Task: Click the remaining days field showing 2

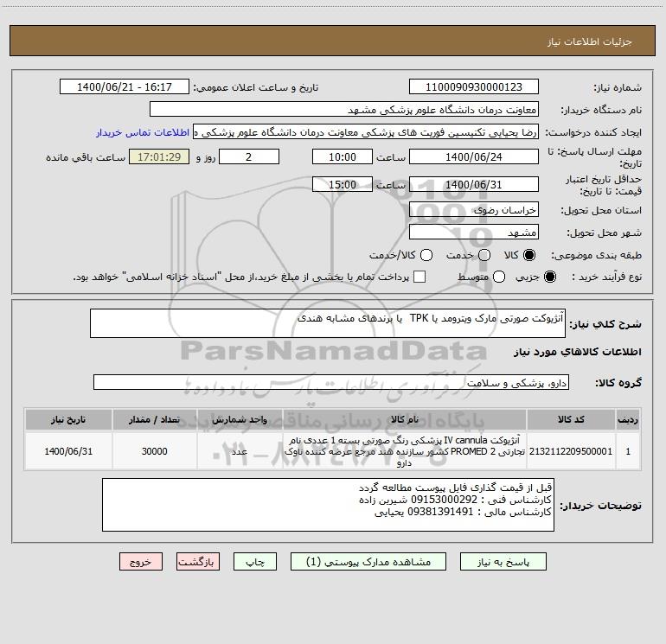Action: tap(249, 157)
